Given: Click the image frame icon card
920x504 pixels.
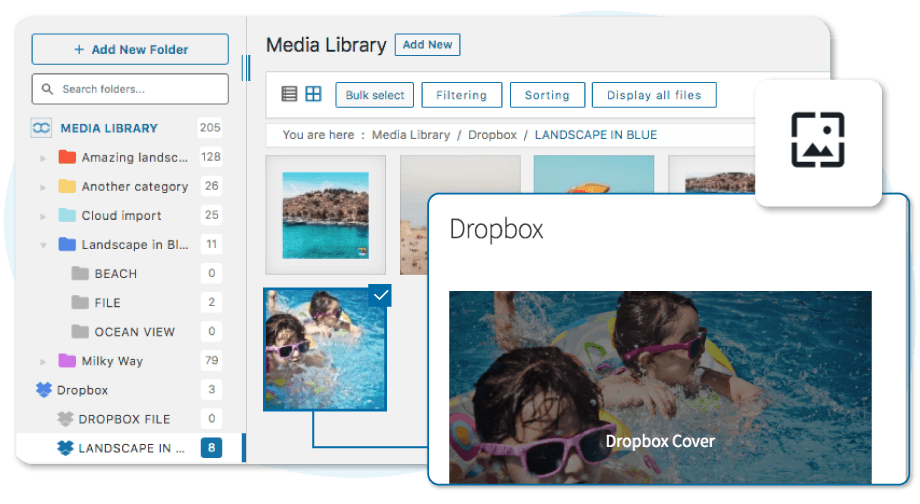Looking at the screenshot, I should pyautogui.click(x=818, y=141).
